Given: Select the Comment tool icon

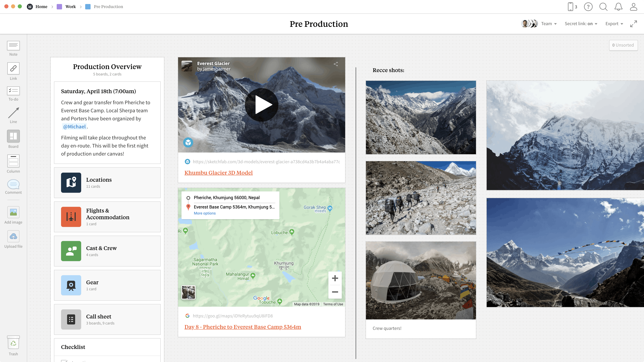Looking at the screenshot, I should [13, 184].
